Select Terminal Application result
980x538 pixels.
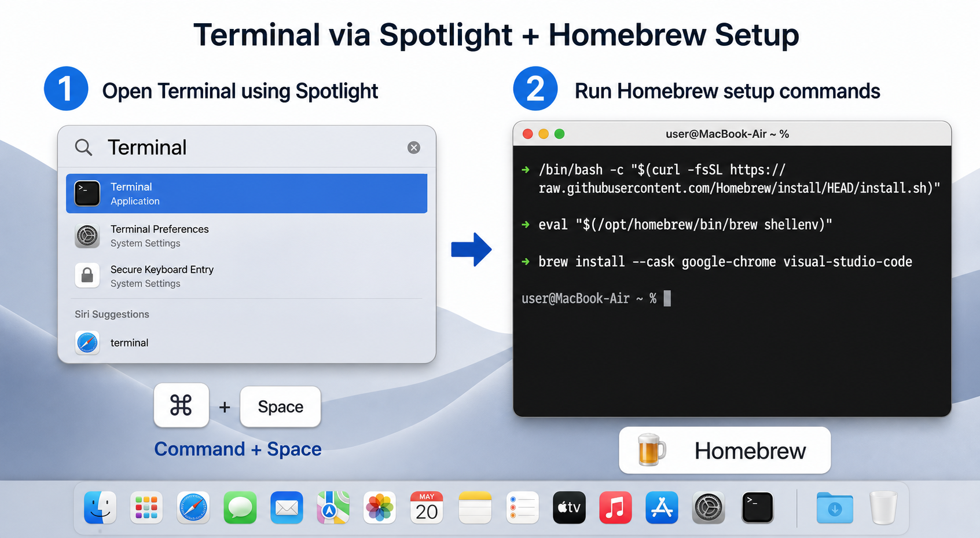(247, 193)
